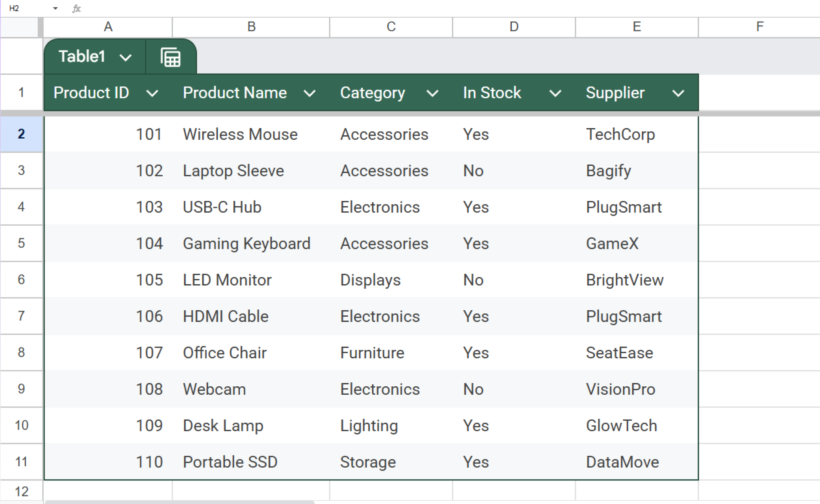
Task: Select column A header
Action: click(x=108, y=26)
